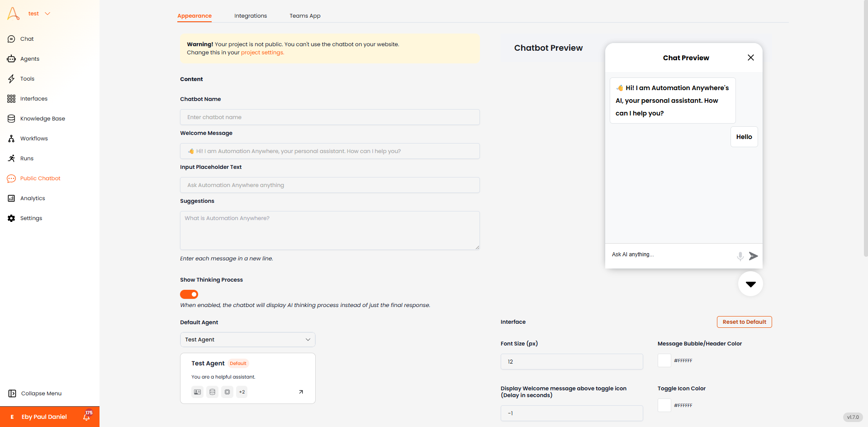This screenshot has width=868, height=427.
Task: Click the Chatbot Name input field
Action: tap(330, 117)
